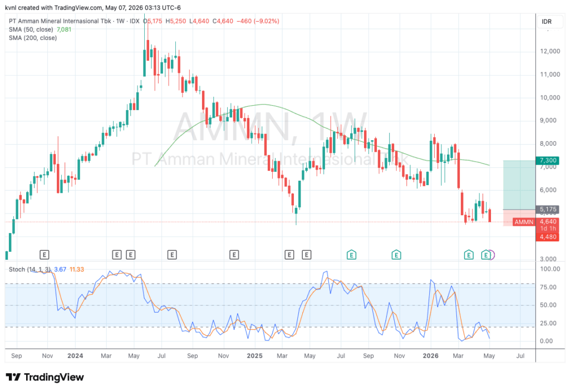Viewport: 570px width, 392px height.
Task: Select the green 7,300 target price label
Action: 548,161
